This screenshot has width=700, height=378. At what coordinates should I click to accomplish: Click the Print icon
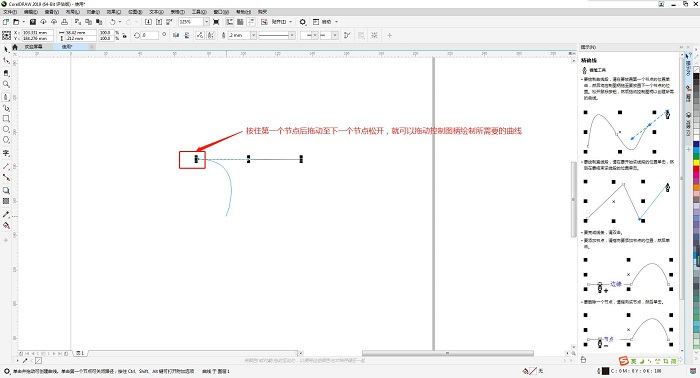pos(64,21)
